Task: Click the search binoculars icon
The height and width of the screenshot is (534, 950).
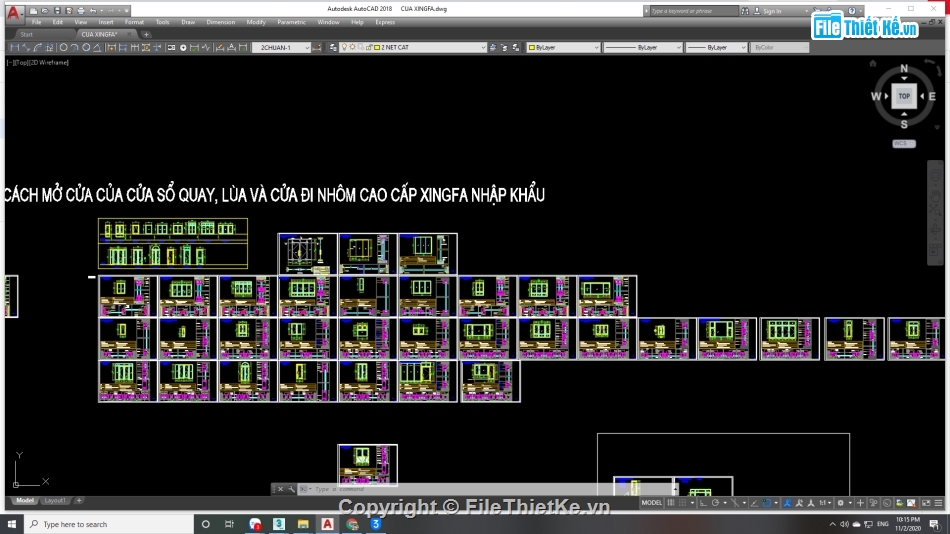Action: (745, 11)
